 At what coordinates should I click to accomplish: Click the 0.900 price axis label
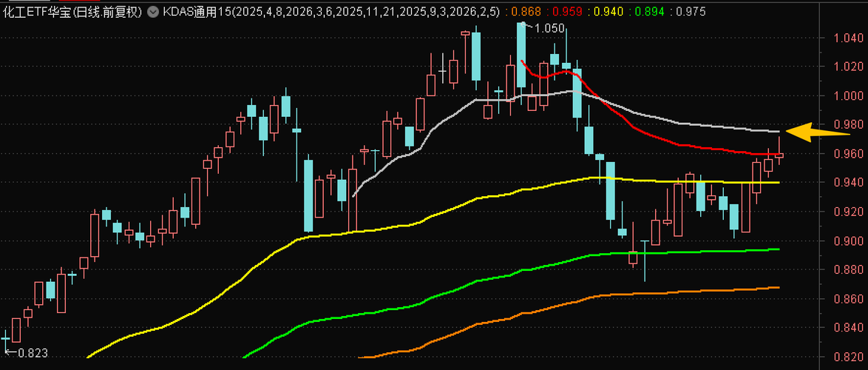point(850,240)
